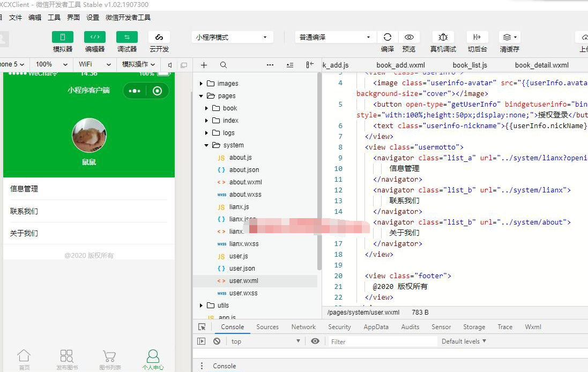Viewport: 588px width, 372px height.
Task: Expand the images folder in tree
Action: point(228,84)
